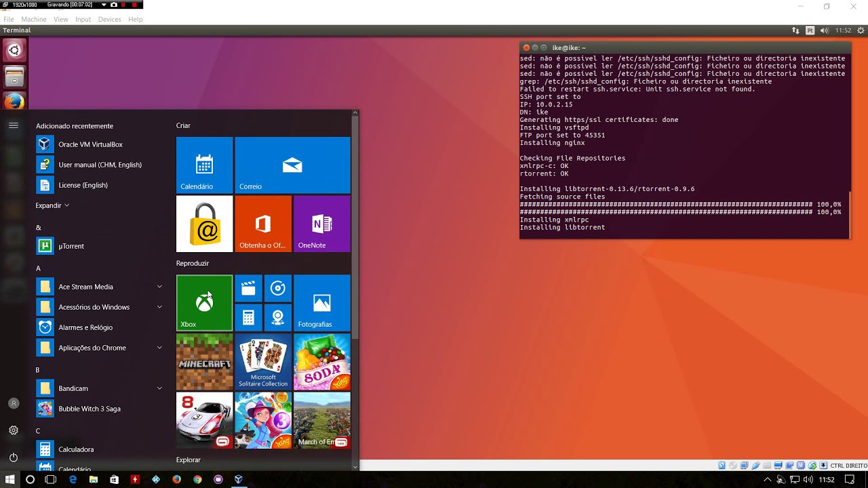Click the Power button in Start menu
The image size is (868, 488).
[x=14, y=457]
